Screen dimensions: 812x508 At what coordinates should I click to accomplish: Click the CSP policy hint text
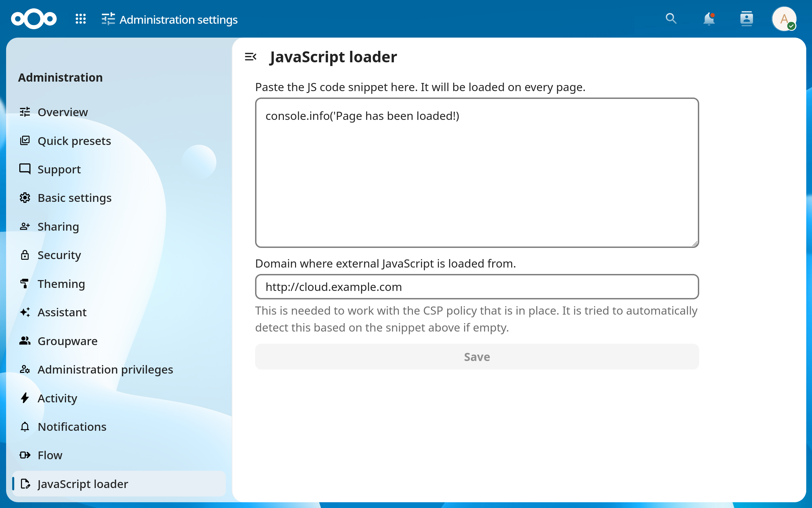[476, 319]
